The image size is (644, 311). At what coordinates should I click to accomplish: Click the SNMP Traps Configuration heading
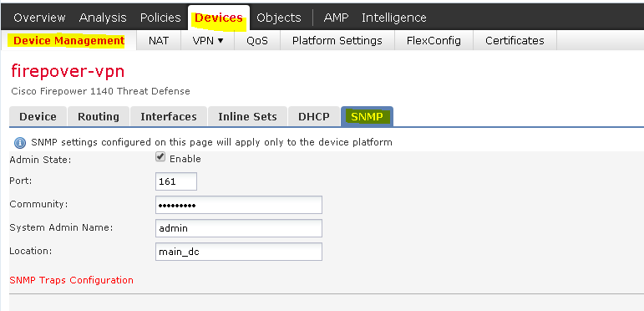[72, 280]
